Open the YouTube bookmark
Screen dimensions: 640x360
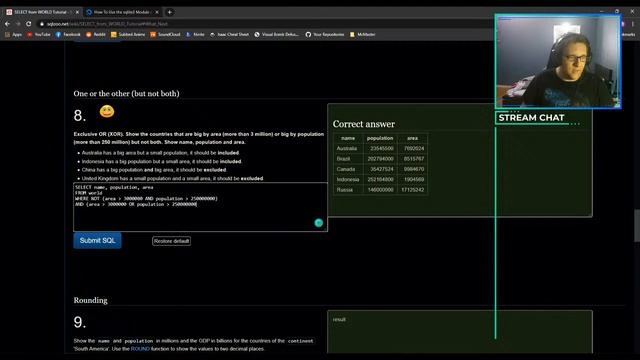[39, 35]
